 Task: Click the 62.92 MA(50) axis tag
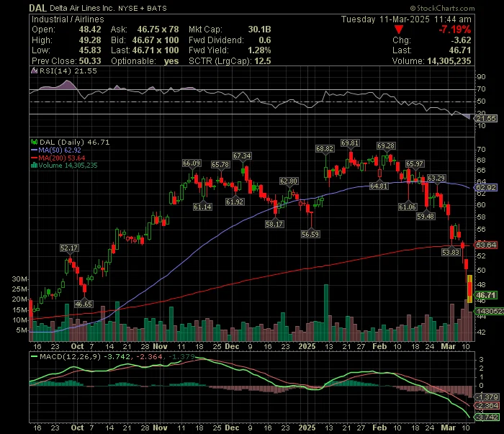click(x=486, y=187)
